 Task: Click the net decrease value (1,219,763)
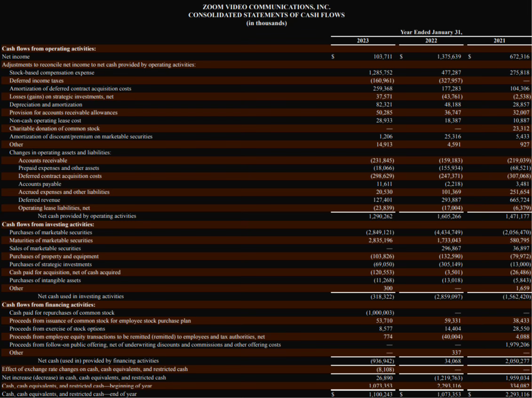coord(448,377)
